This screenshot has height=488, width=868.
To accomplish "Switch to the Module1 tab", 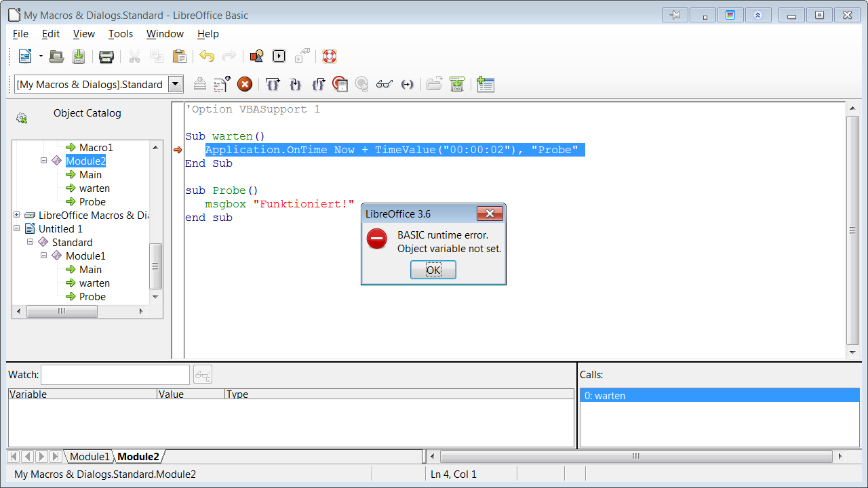I will pyautogui.click(x=90, y=457).
